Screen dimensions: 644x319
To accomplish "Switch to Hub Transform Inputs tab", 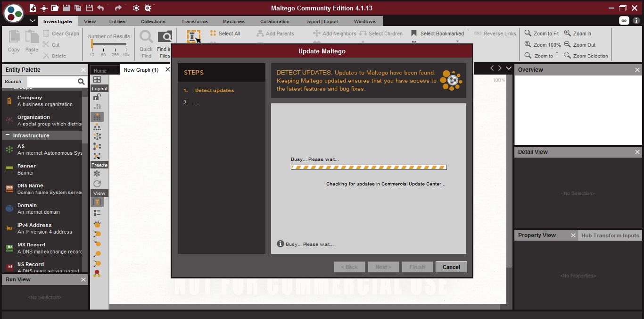I will coord(610,235).
